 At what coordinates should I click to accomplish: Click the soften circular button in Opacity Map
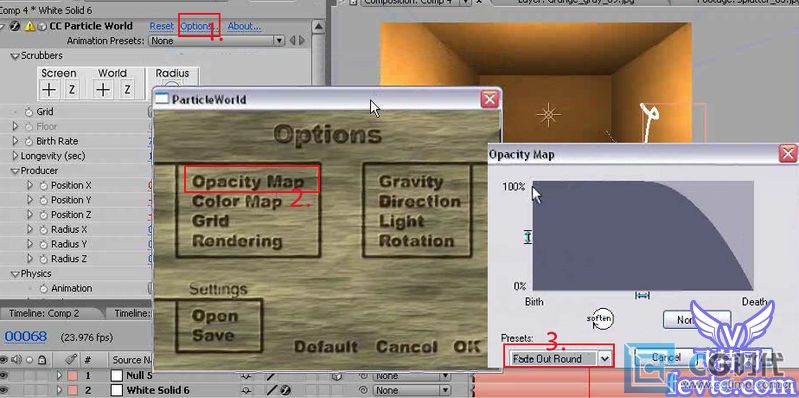600,319
